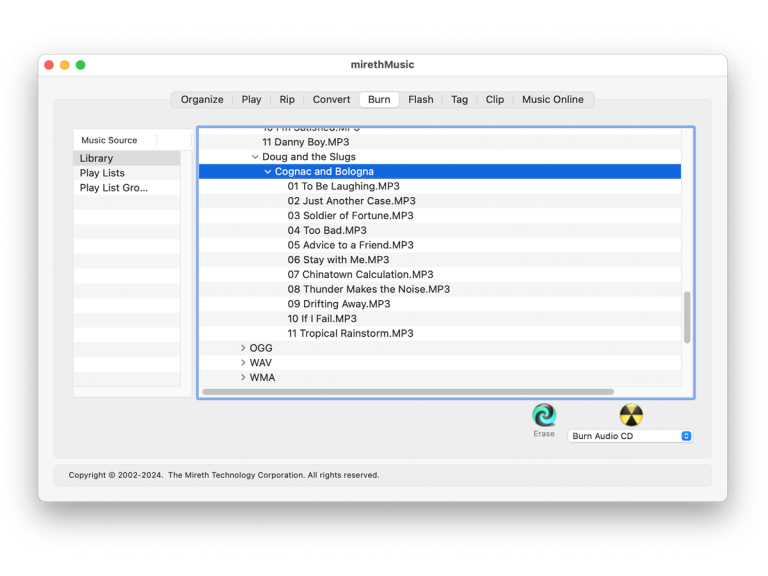The height and width of the screenshot is (576, 768).
Task: Expand the OGG folder
Action: click(x=243, y=348)
